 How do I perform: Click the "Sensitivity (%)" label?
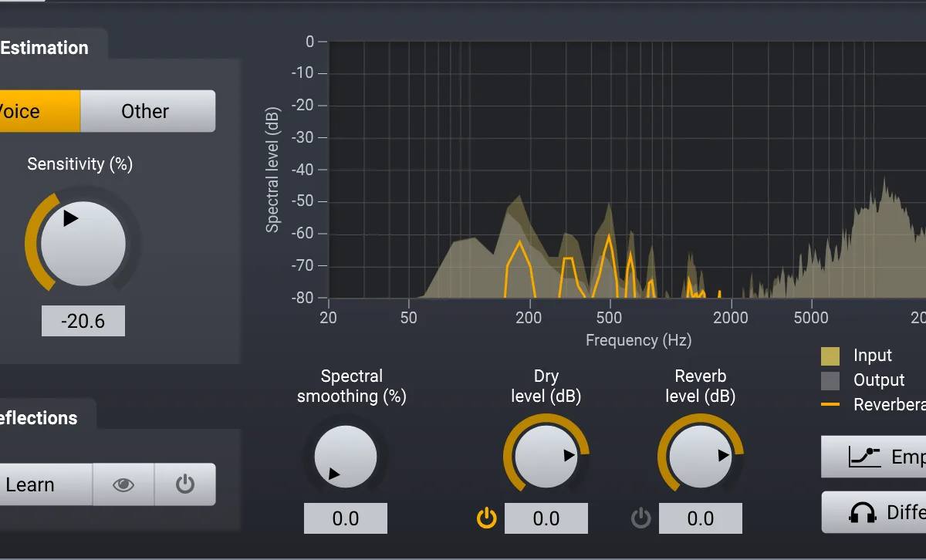(80, 164)
